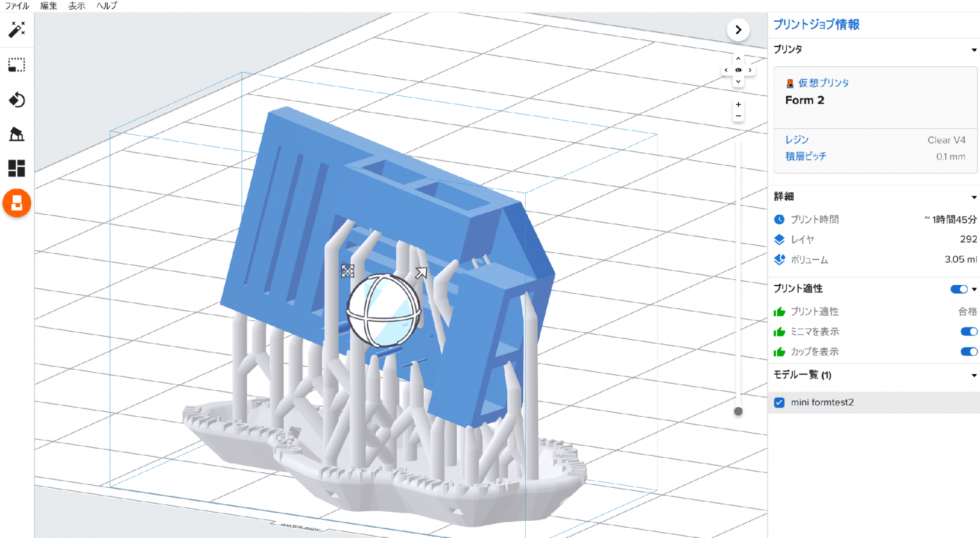Open the 表示 menu

pos(76,6)
